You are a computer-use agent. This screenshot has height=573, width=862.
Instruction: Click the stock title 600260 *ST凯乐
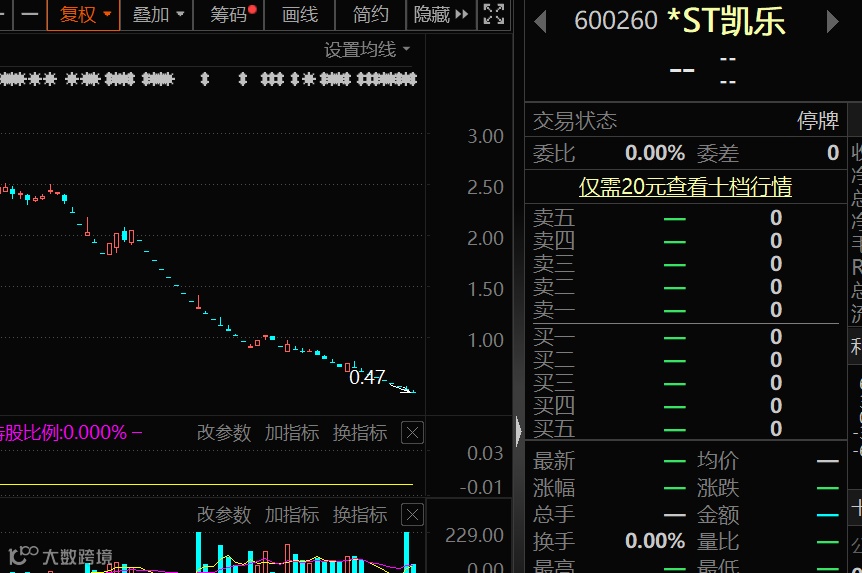click(x=679, y=21)
